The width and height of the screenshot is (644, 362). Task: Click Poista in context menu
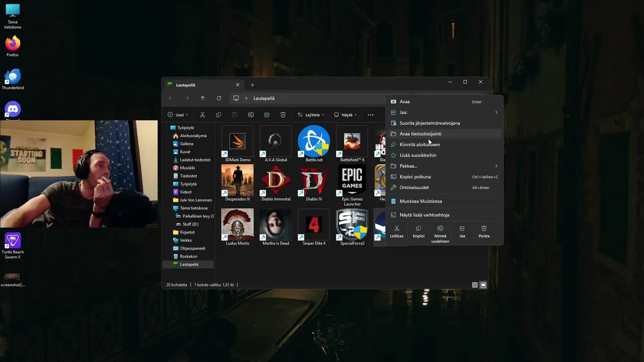click(x=484, y=232)
